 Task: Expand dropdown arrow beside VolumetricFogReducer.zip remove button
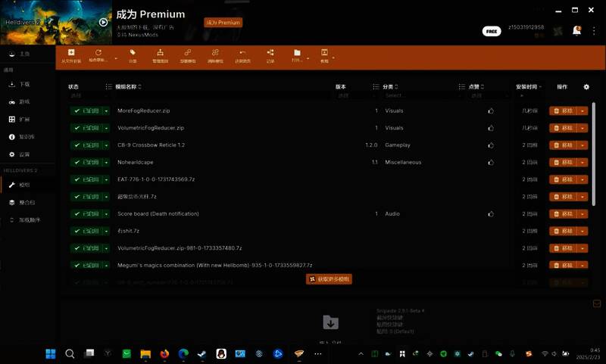pos(583,128)
